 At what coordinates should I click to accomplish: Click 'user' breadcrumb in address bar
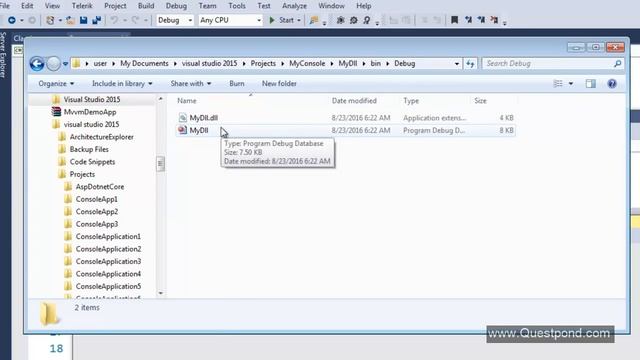click(100, 63)
